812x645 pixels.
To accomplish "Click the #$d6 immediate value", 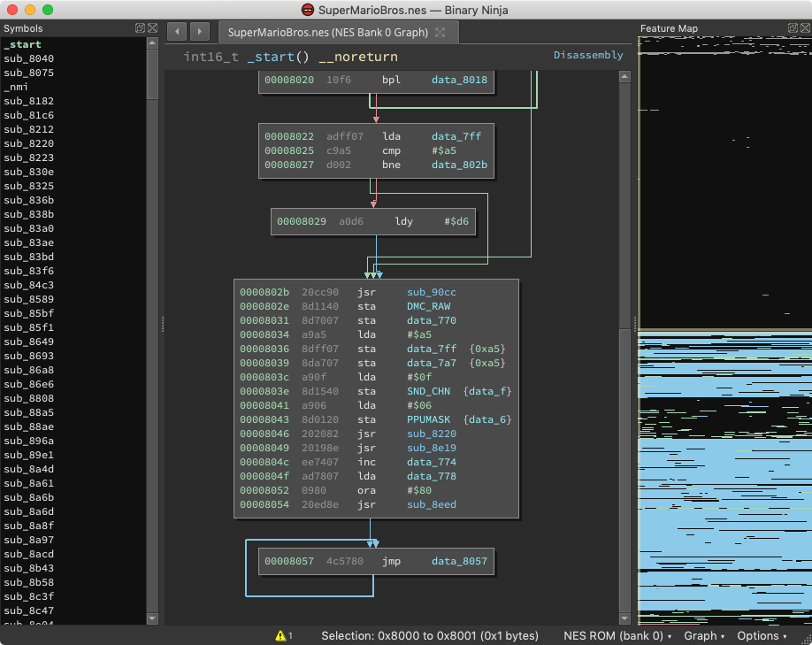I will tap(456, 222).
